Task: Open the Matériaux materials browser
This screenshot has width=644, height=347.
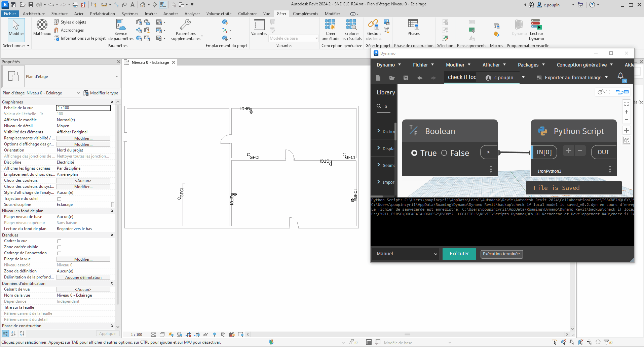Action: click(x=42, y=28)
